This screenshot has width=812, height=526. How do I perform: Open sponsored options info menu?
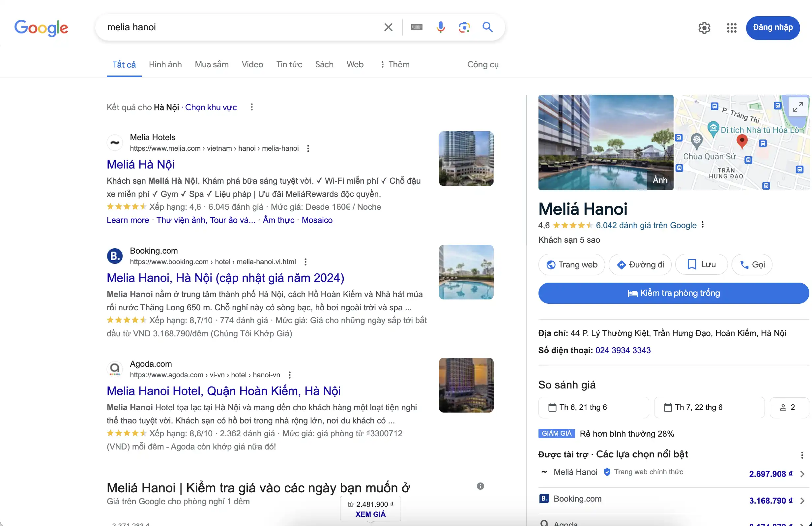coord(802,455)
